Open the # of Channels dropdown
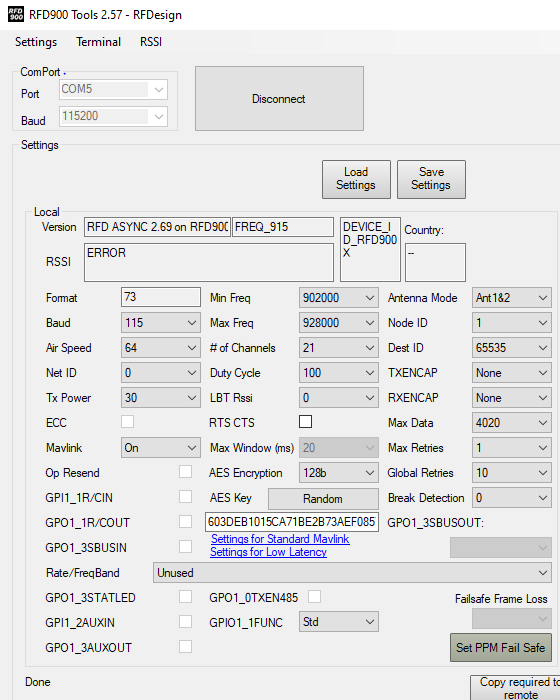The image size is (560, 700). [339, 348]
